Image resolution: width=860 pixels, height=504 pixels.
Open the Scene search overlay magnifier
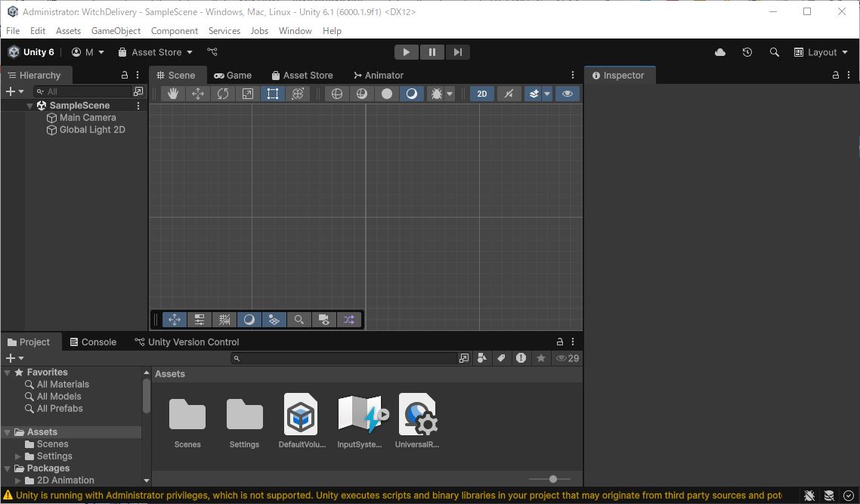coord(299,319)
